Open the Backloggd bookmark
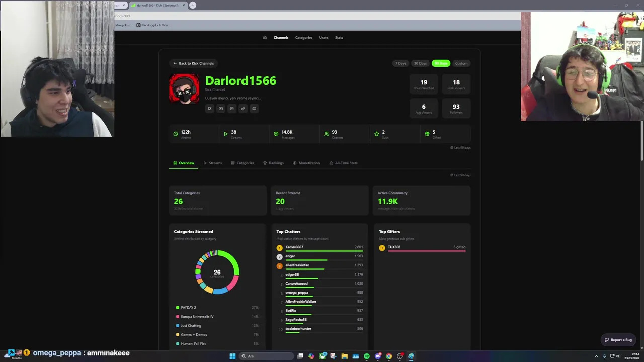 click(152, 25)
